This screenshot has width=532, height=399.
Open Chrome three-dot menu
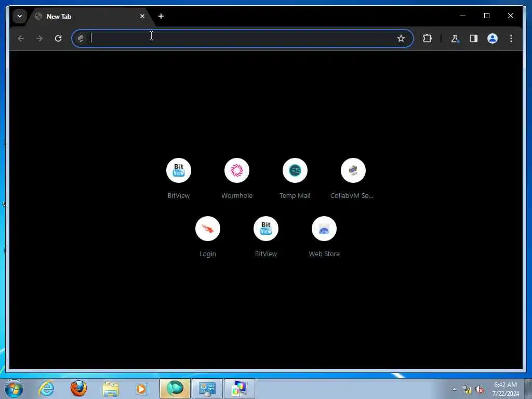click(511, 38)
